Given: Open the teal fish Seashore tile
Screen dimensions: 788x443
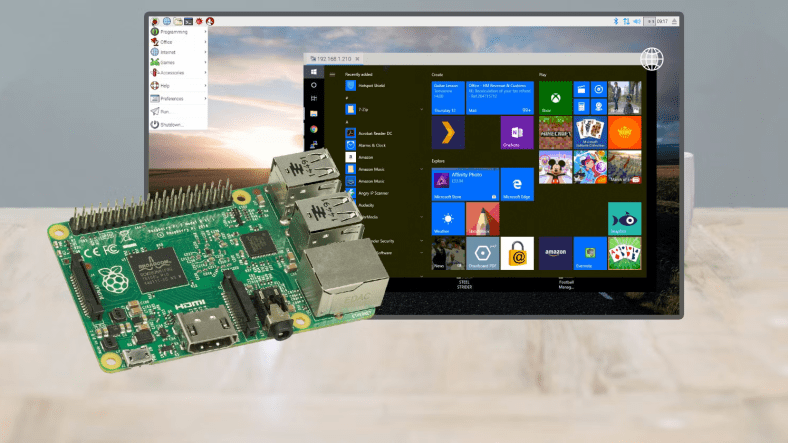Looking at the screenshot, I should click(625, 219).
